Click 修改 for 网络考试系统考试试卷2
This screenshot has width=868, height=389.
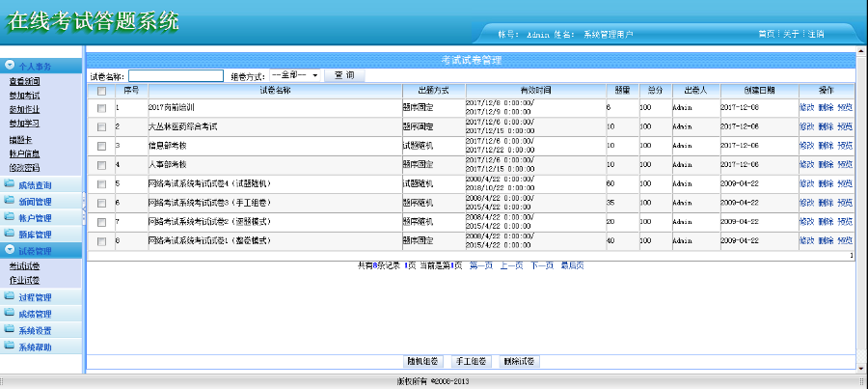(x=806, y=222)
